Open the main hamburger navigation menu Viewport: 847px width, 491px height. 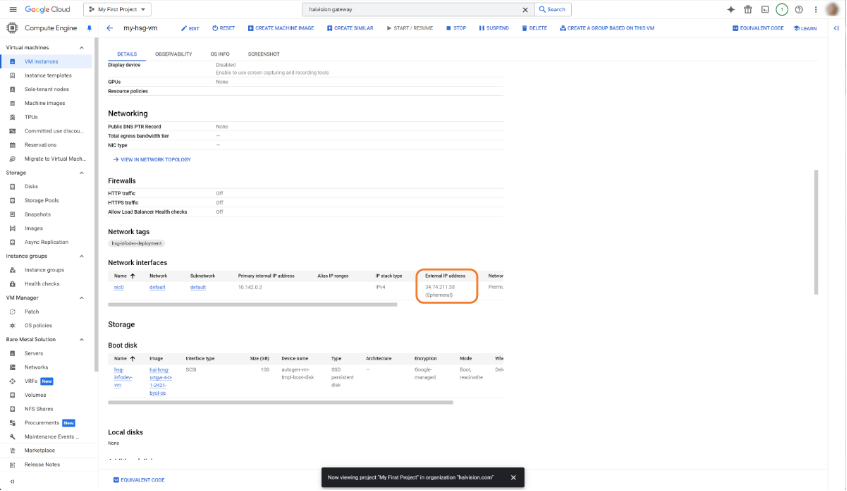coord(11,9)
